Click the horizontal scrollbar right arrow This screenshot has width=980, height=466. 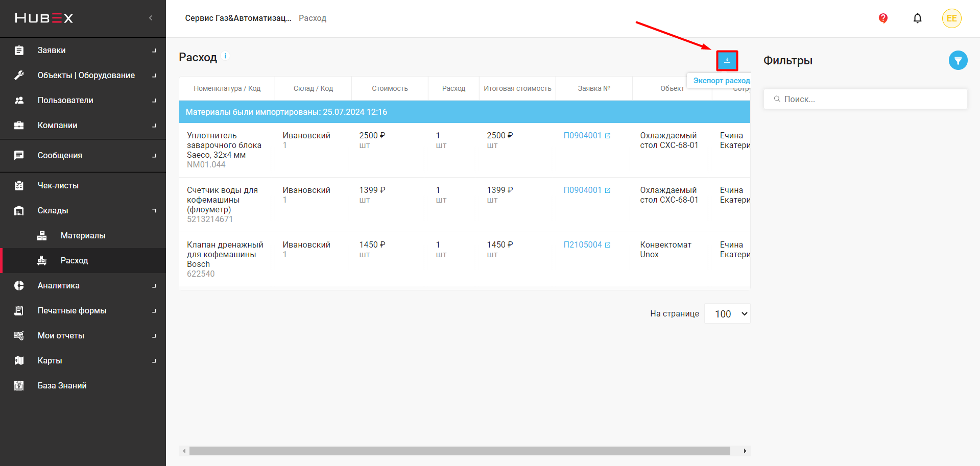tap(745, 451)
